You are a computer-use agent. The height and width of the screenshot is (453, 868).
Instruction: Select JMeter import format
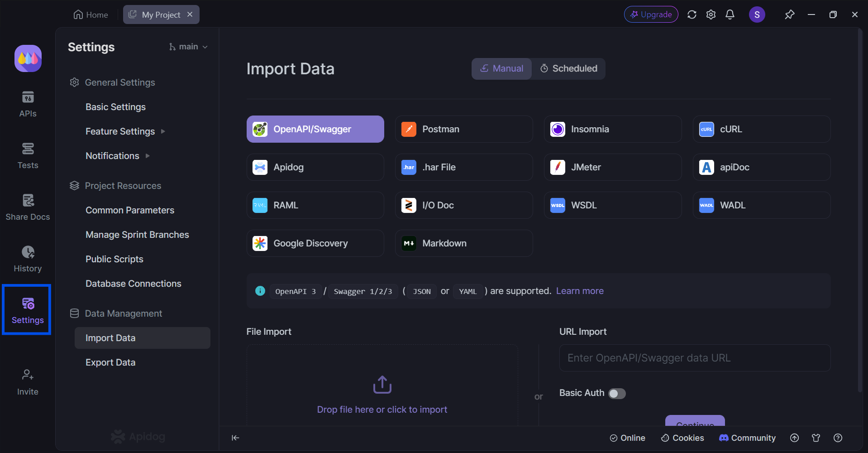pyautogui.click(x=613, y=167)
